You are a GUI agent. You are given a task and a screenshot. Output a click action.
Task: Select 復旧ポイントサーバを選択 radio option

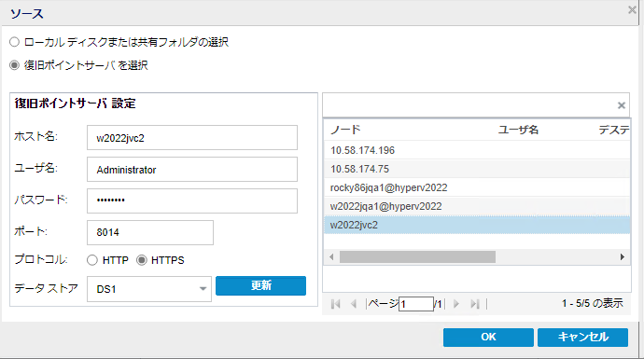point(14,65)
